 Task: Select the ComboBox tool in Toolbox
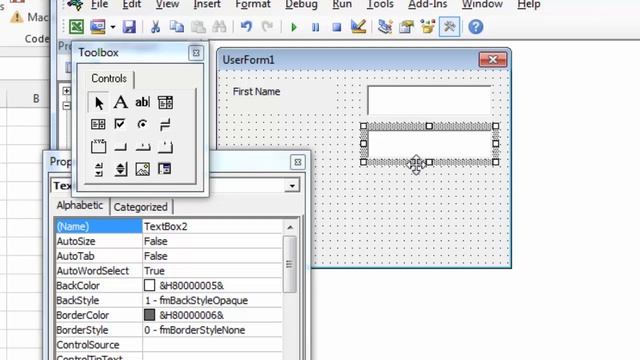click(165, 102)
